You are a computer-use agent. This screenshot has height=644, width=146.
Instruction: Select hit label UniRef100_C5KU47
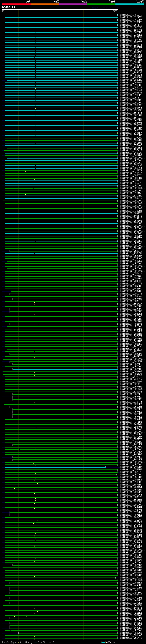(x=131, y=296)
